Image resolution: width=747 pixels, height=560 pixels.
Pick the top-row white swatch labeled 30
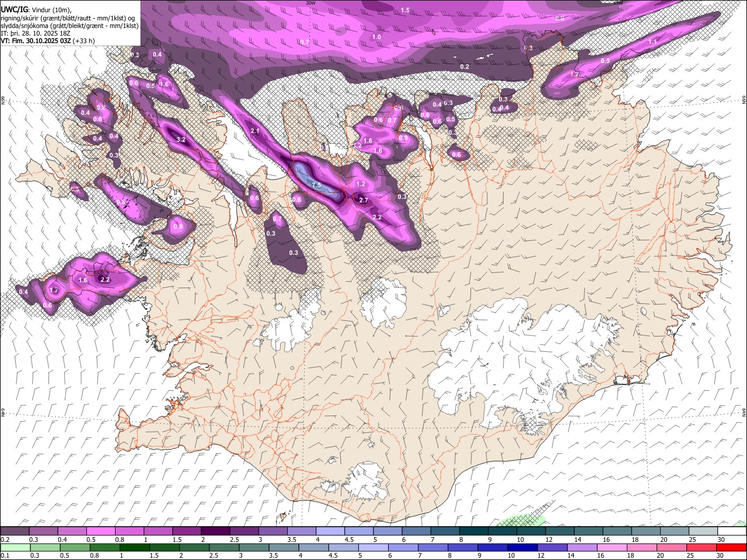(732, 531)
